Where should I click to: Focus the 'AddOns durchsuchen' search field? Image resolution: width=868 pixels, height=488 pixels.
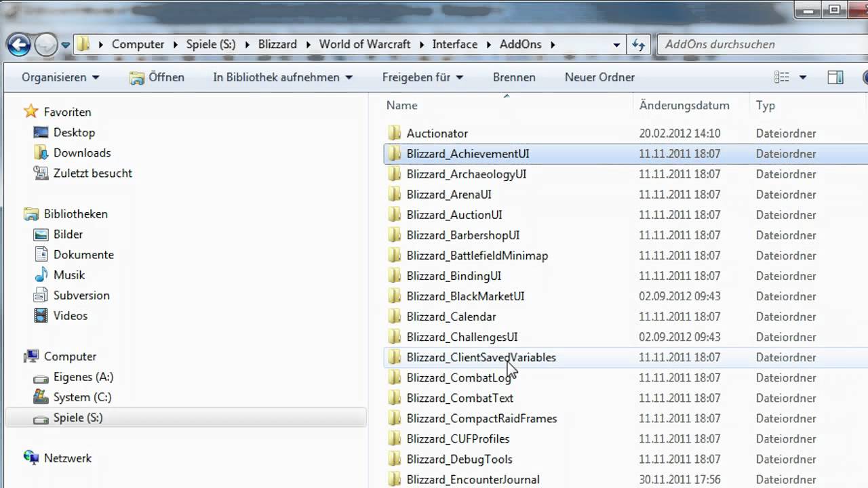(763, 45)
